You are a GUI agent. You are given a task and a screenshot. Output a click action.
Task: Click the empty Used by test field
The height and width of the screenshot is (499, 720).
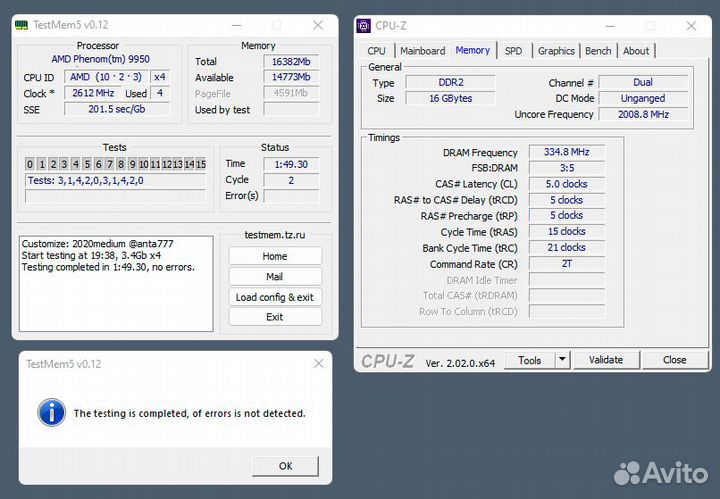tap(291, 109)
